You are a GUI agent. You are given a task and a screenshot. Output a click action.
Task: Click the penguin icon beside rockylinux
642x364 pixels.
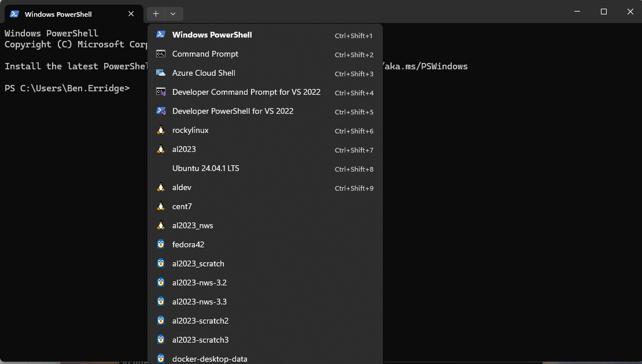click(161, 130)
